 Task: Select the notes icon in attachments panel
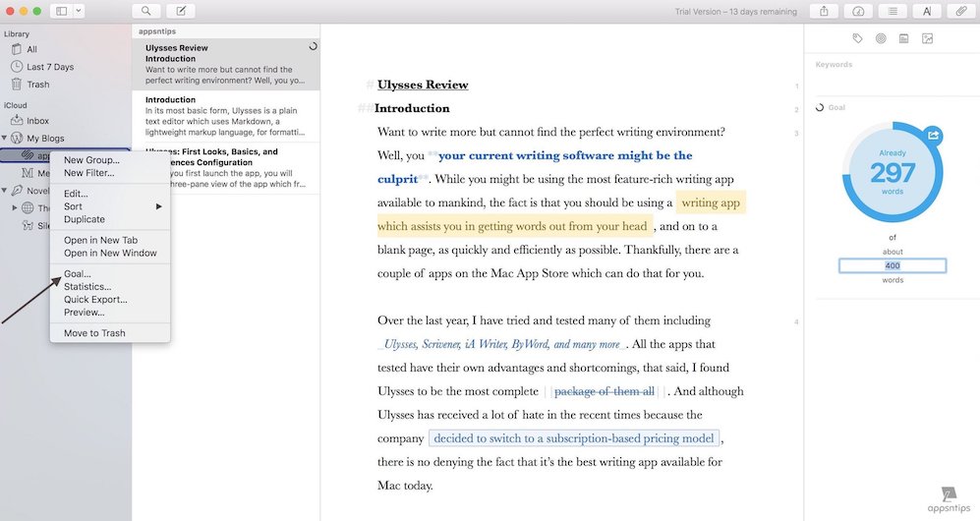pos(903,38)
